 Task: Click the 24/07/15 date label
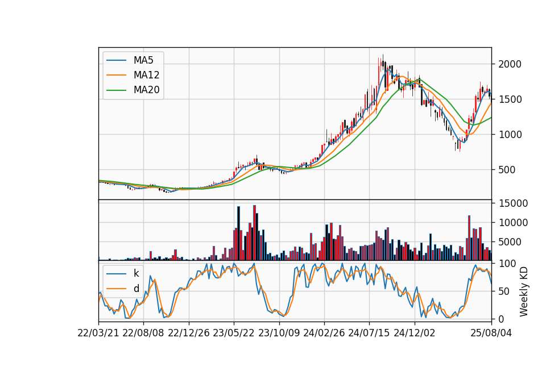(369, 333)
